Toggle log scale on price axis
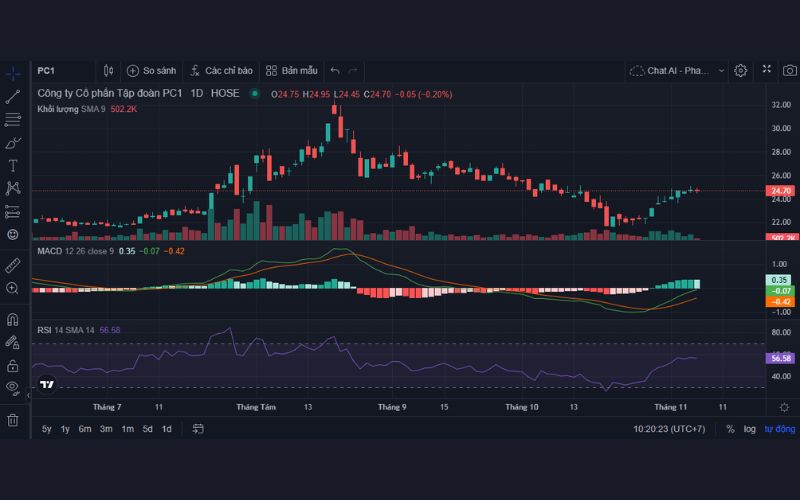Image resolution: width=800 pixels, height=500 pixels. point(750,429)
